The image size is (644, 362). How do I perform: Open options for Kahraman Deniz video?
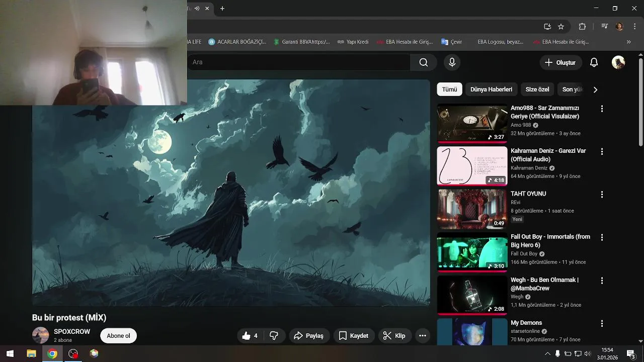tap(602, 151)
